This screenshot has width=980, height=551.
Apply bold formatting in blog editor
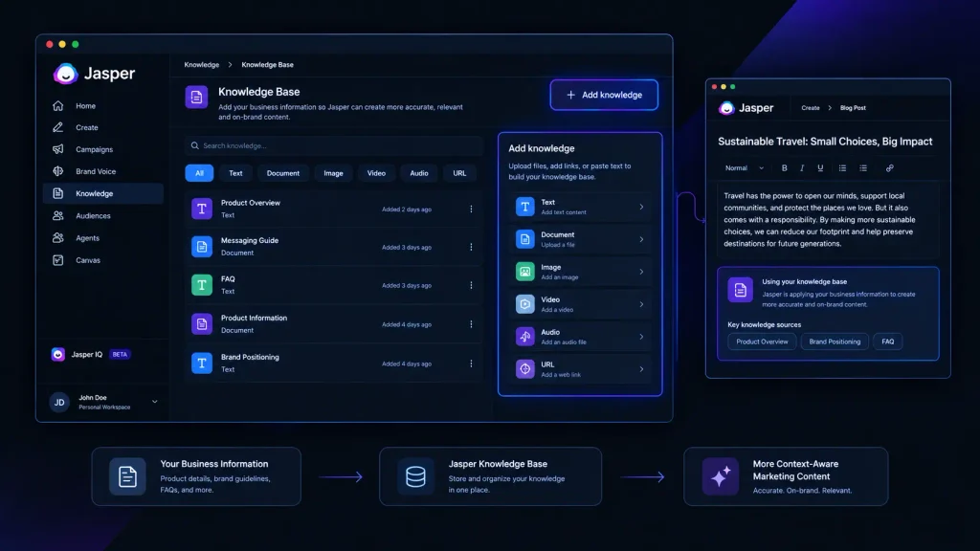(785, 168)
